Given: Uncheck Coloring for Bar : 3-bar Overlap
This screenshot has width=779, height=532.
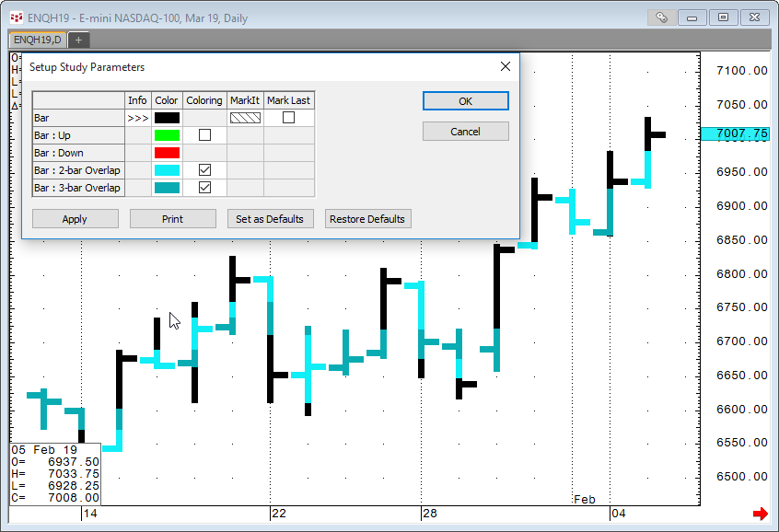Looking at the screenshot, I should (x=204, y=188).
